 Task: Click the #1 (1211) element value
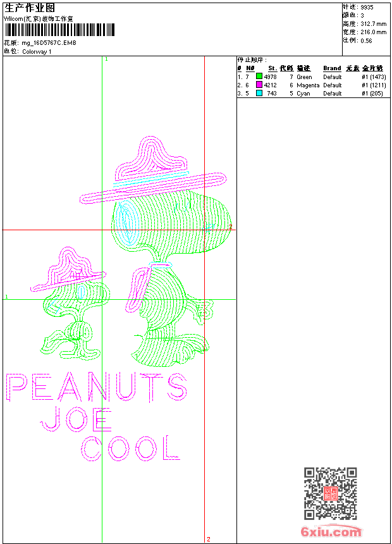click(374, 85)
